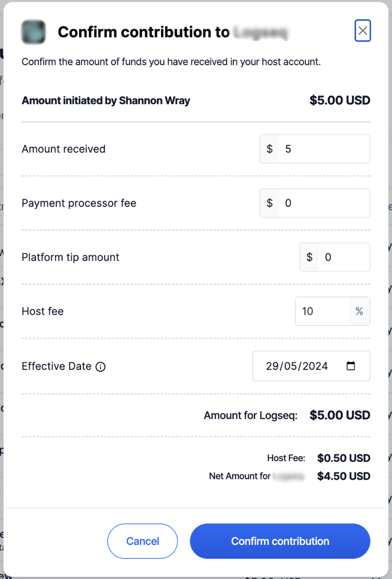Click the dollar sign beside Platform tip amount
The image size is (392, 579).
pyautogui.click(x=309, y=258)
